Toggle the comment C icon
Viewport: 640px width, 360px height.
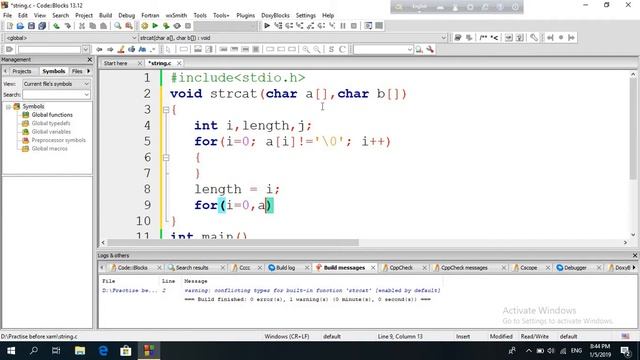pos(342,49)
